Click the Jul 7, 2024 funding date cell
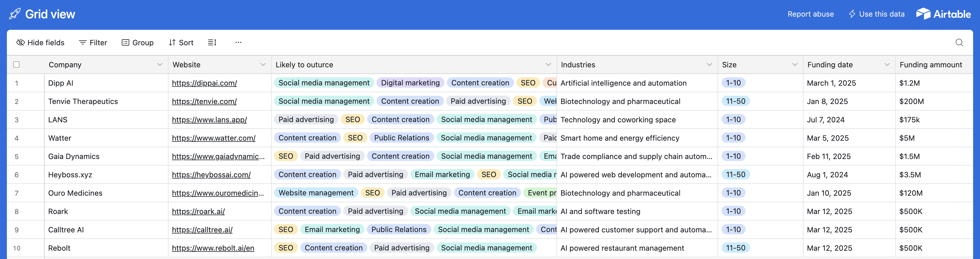Screen dimensions: 980x259 pos(849,120)
